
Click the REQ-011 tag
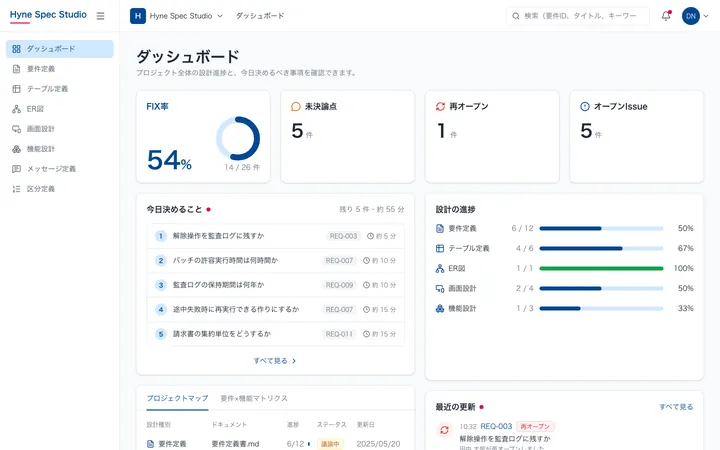(x=339, y=334)
